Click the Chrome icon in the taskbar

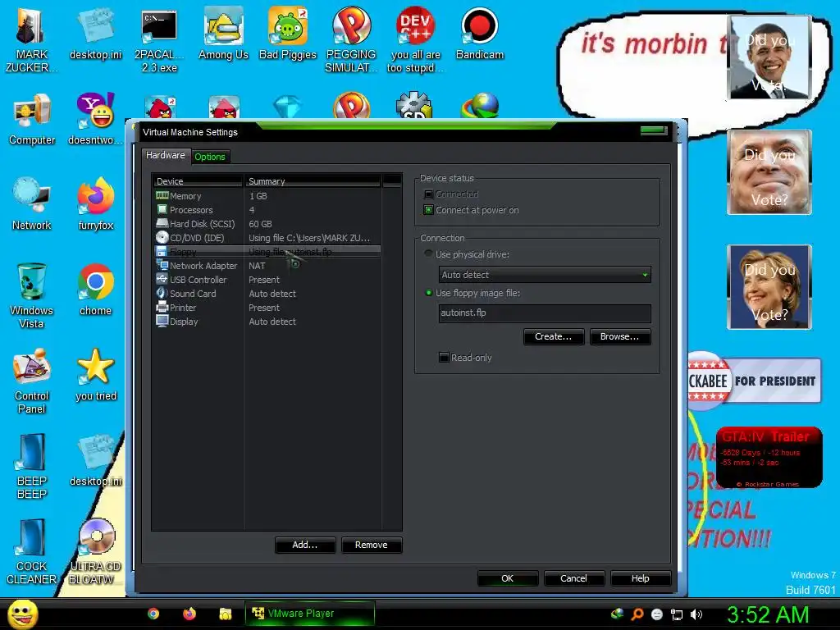[153, 614]
